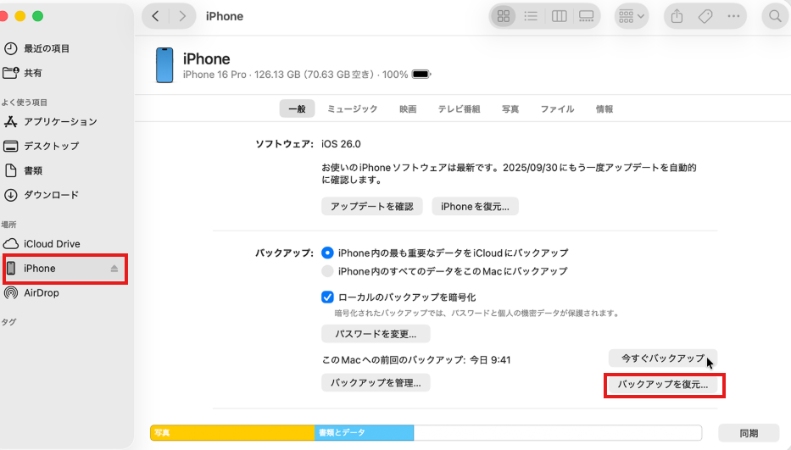The width and height of the screenshot is (791, 450).
Task: Click the iOS 26.0 version text
Action: tap(341, 144)
